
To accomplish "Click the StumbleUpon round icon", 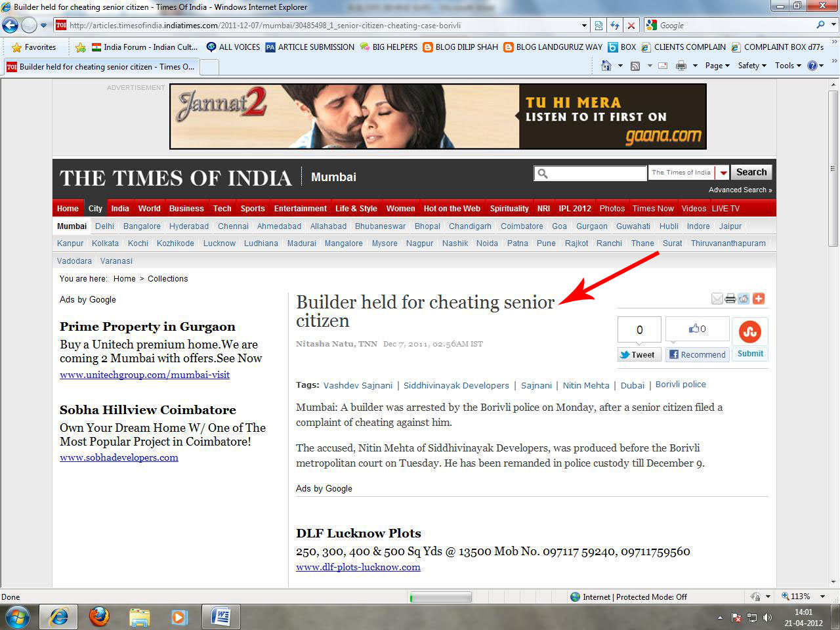I will (750, 332).
